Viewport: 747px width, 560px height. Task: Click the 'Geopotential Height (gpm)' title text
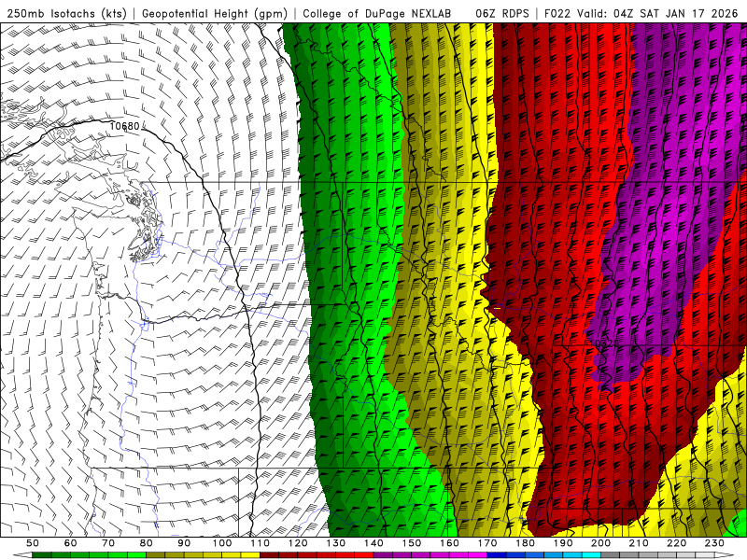[215, 13]
